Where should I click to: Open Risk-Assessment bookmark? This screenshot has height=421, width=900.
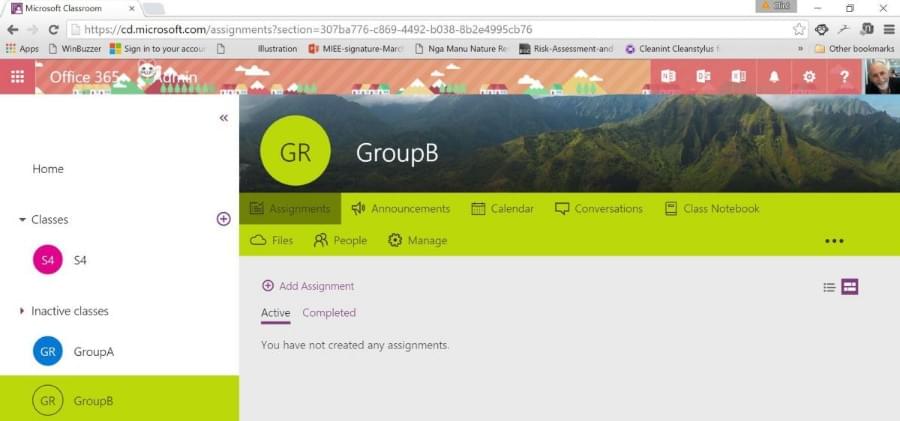tap(566, 49)
